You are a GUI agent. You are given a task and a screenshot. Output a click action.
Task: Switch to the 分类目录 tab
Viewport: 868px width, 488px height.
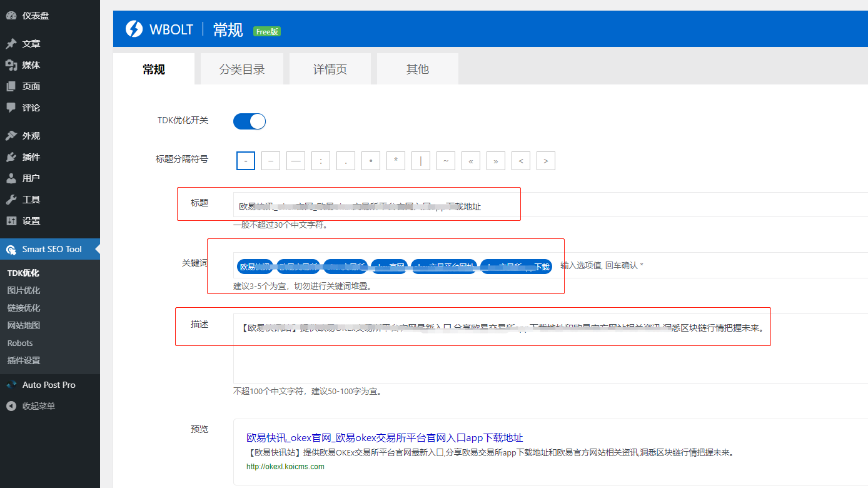point(242,69)
